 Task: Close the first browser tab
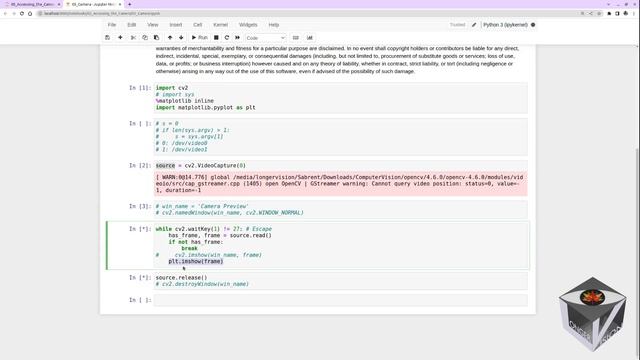click(x=58, y=4)
